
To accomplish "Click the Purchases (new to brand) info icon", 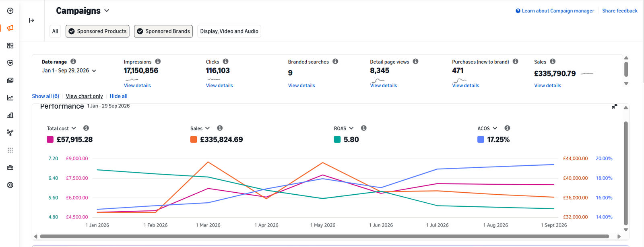I will (x=515, y=61).
